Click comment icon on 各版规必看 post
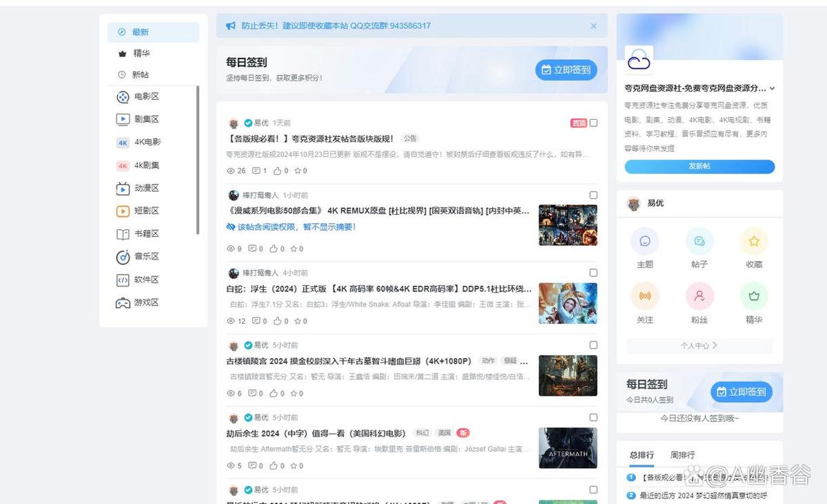Image resolution: width=827 pixels, height=504 pixels. [256, 171]
